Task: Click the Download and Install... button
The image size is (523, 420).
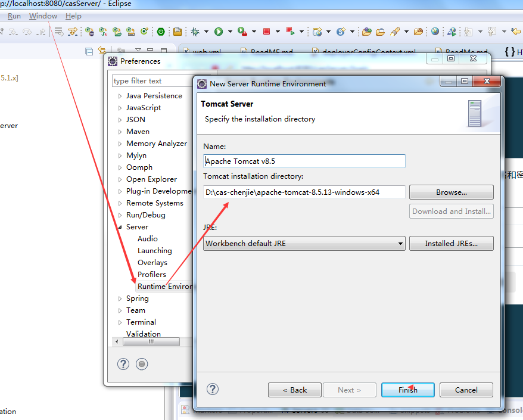Action: tap(452, 211)
